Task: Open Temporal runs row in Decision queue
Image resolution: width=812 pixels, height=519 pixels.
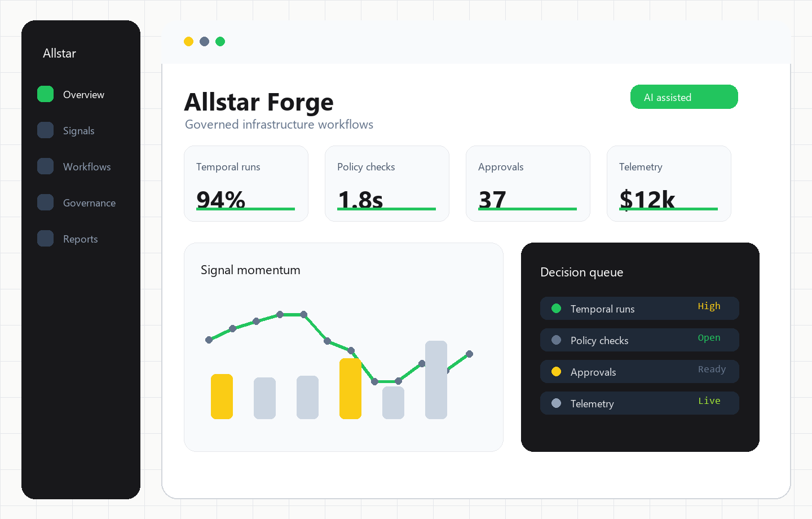Action: tap(639, 309)
